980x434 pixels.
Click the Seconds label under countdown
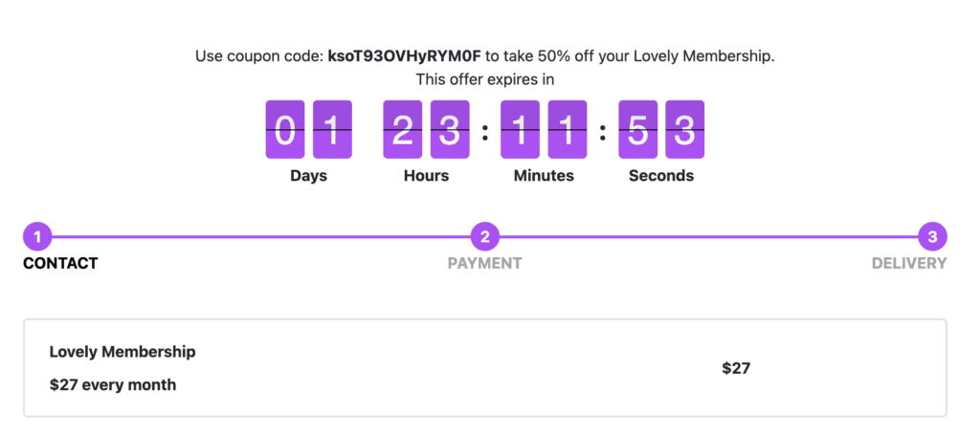point(661,176)
